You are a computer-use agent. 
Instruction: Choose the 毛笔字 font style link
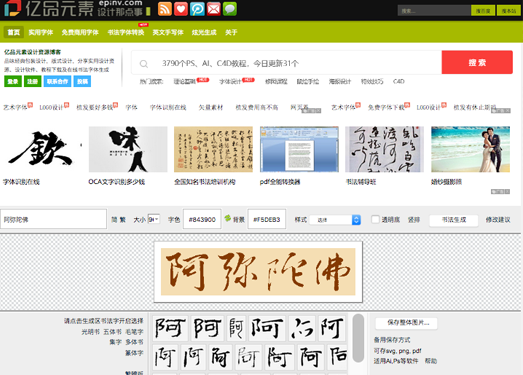(134, 332)
